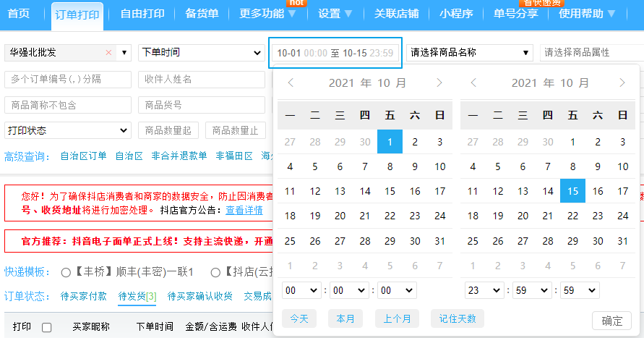Select the 【抖店 template radio button
The width and height of the screenshot is (644, 338).
tap(215, 272)
